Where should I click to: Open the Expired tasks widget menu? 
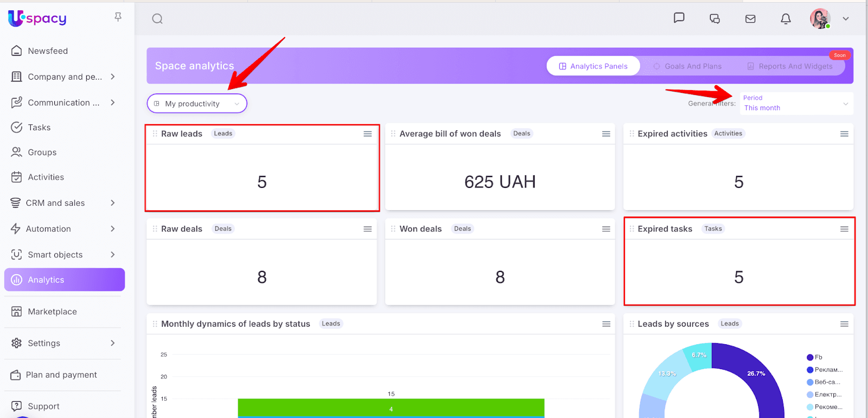[844, 229]
